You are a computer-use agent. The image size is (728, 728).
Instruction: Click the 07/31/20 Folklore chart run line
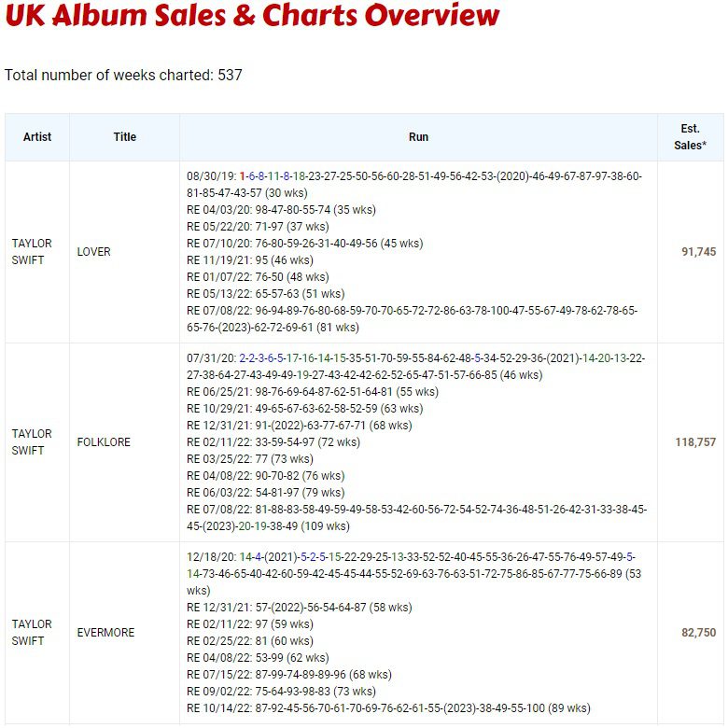tap(416, 367)
